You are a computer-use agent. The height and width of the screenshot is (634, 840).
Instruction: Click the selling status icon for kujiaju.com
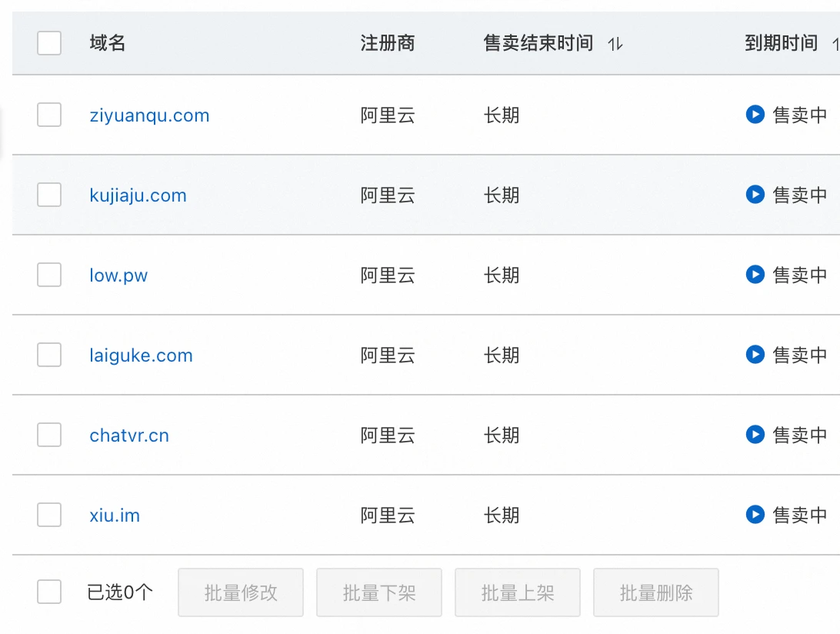click(755, 195)
